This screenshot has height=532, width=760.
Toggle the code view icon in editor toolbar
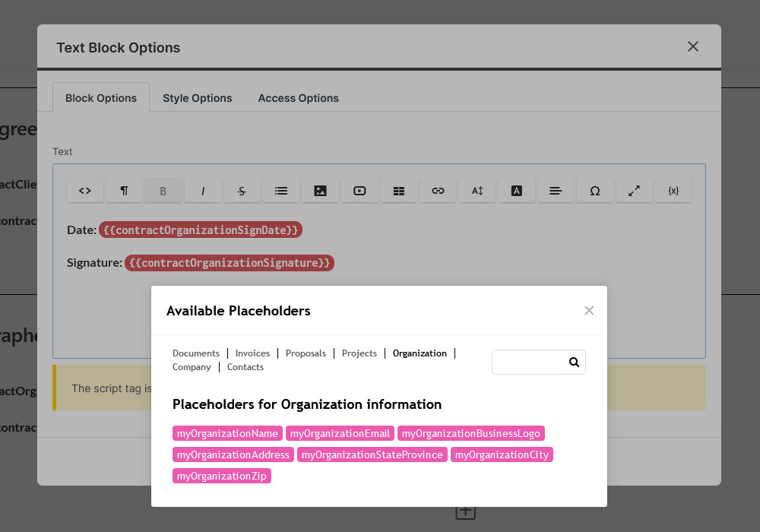[85, 191]
